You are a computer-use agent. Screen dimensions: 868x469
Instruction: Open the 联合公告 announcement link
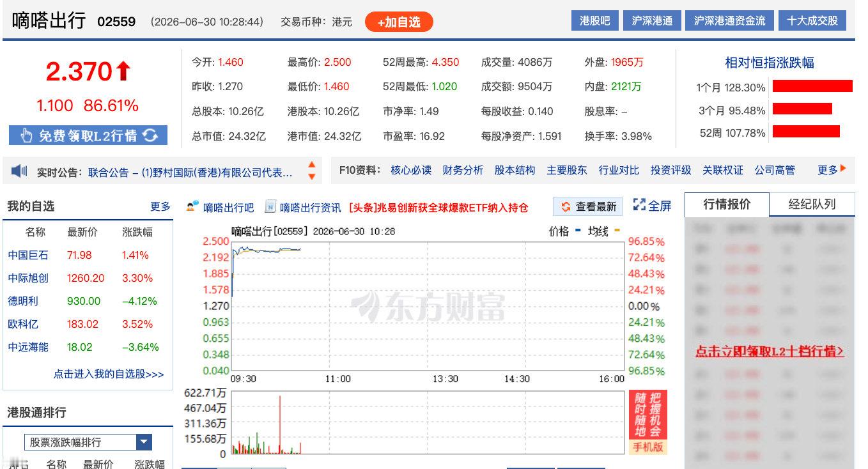[190, 172]
